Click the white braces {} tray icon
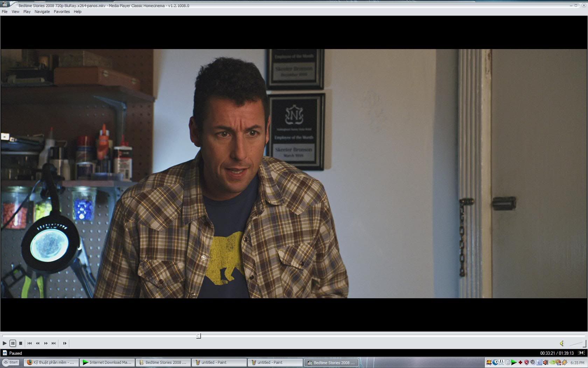The image size is (588, 368). (502, 362)
